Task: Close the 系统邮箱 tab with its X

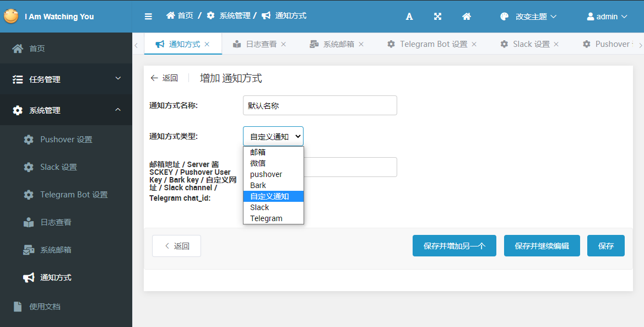Action: point(361,44)
